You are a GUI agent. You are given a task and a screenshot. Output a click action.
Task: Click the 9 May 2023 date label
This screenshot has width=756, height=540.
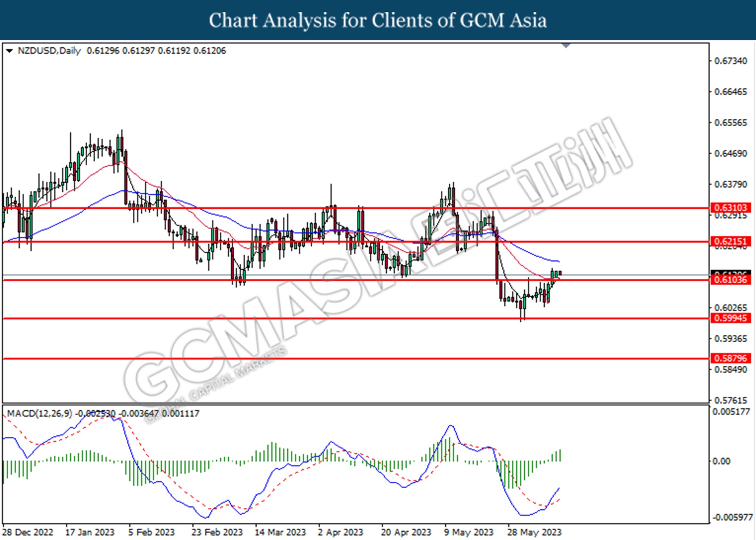click(469, 532)
